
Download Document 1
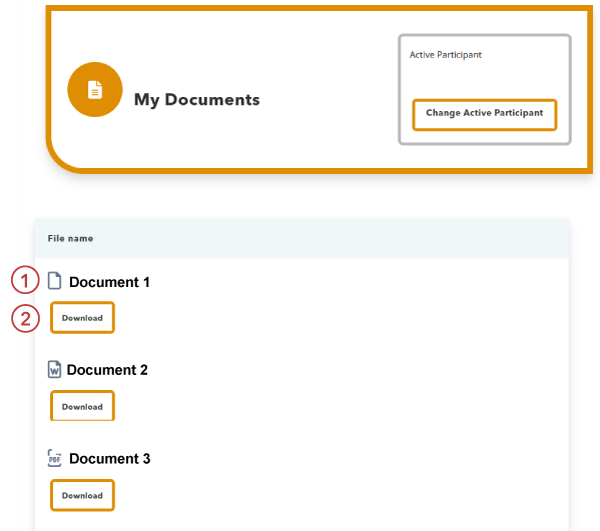point(82,318)
